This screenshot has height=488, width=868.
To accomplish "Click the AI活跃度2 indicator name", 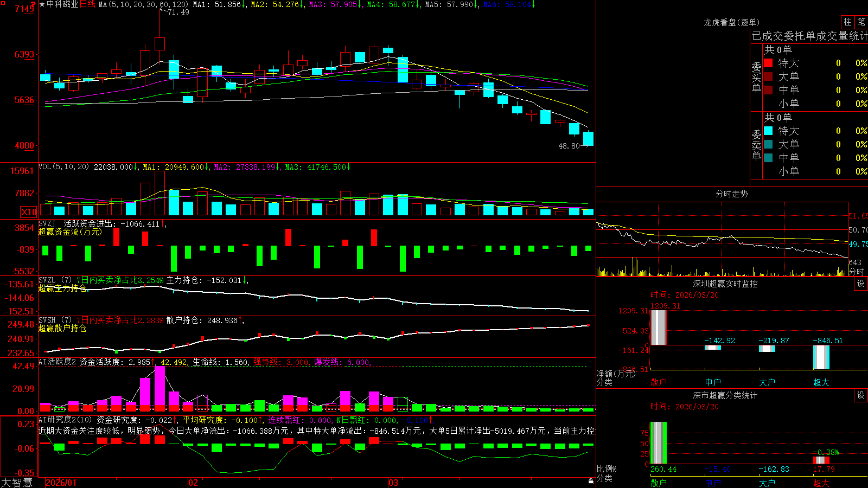I will pos(58,362).
